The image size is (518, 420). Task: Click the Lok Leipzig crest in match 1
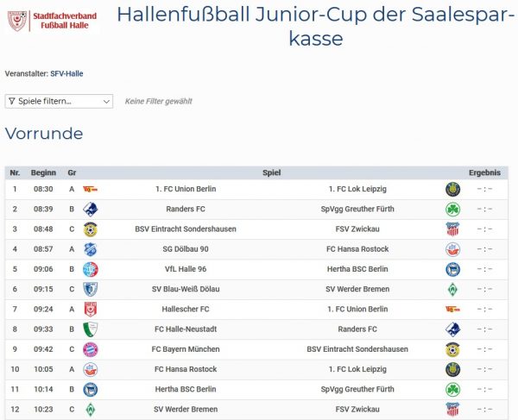(452, 189)
